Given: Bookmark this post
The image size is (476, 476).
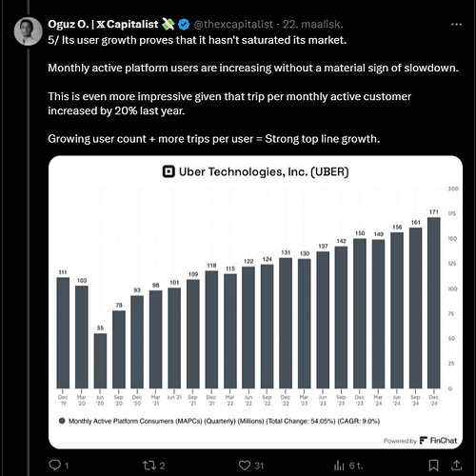Looking at the screenshot, I should (x=433, y=466).
